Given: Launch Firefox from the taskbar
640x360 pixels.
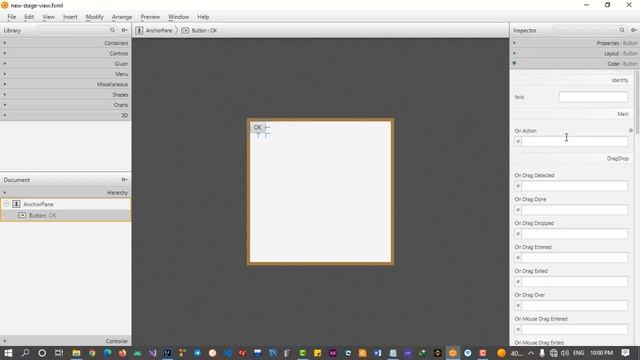Looking at the screenshot, I should [x=122, y=353].
